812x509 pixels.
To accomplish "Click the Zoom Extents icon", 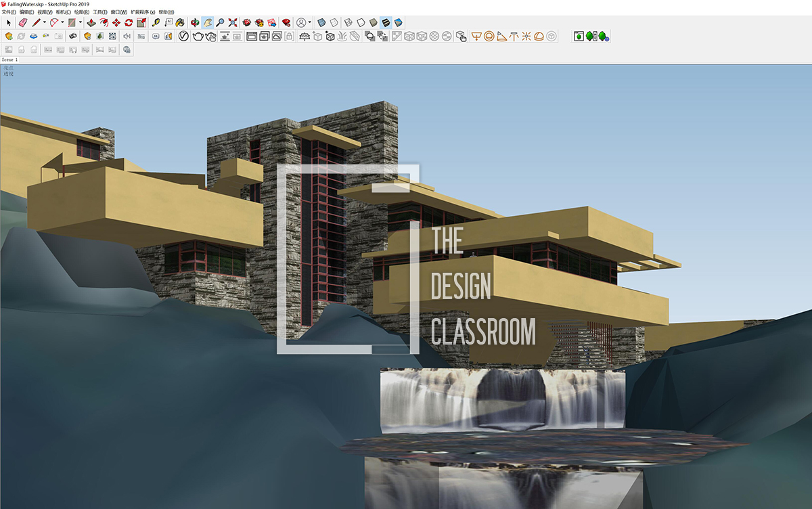I will tap(233, 22).
